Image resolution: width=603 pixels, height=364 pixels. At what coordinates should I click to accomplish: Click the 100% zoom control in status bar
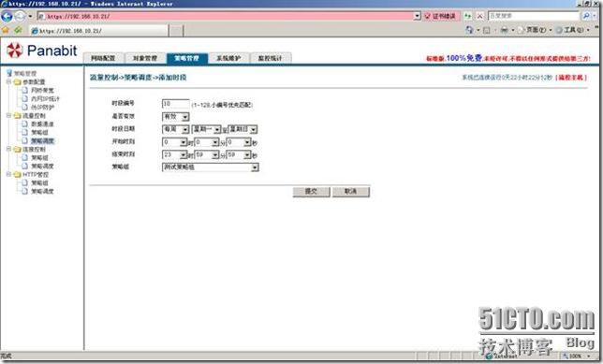(576, 357)
